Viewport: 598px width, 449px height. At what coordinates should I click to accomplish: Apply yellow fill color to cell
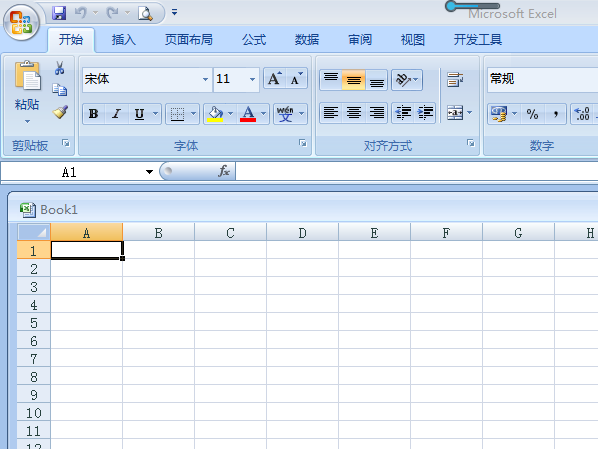coord(215,114)
